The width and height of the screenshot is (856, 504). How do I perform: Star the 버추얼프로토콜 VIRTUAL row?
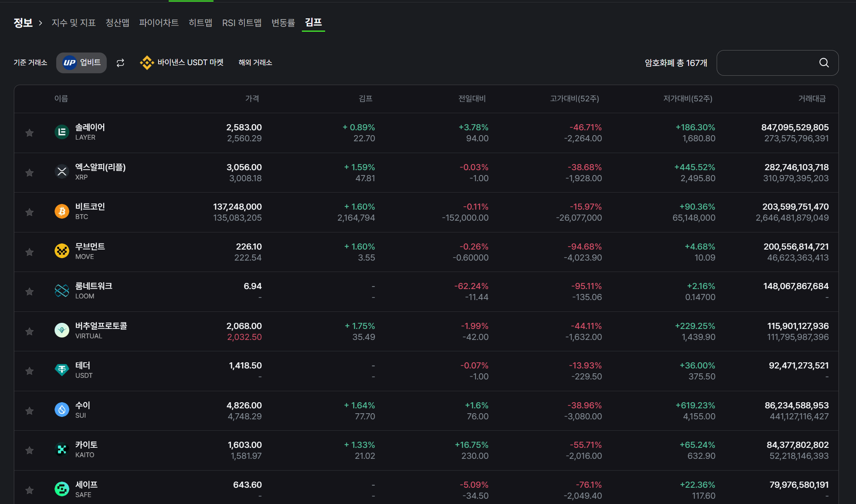point(29,331)
